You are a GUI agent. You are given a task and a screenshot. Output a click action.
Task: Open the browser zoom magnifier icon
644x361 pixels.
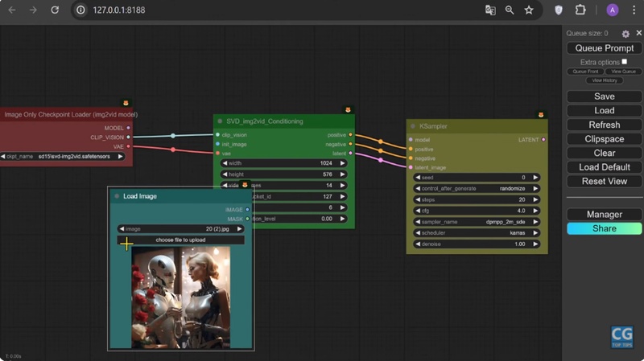[x=510, y=10]
